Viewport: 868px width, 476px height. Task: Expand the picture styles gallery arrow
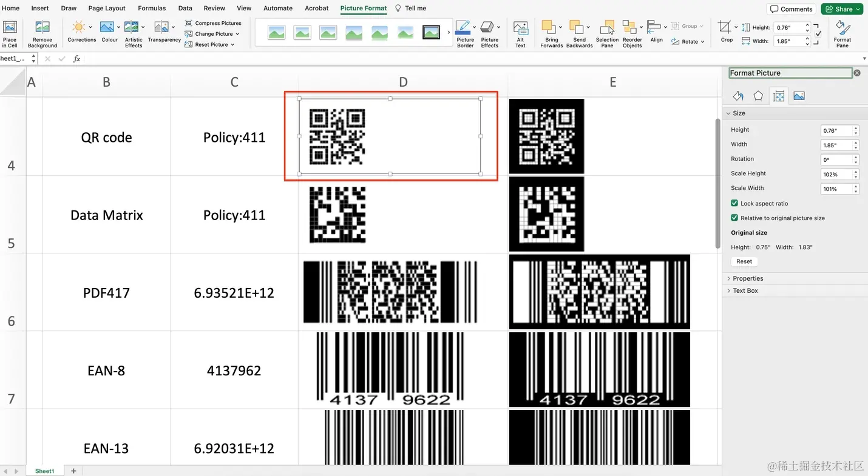tap(449, 33)
